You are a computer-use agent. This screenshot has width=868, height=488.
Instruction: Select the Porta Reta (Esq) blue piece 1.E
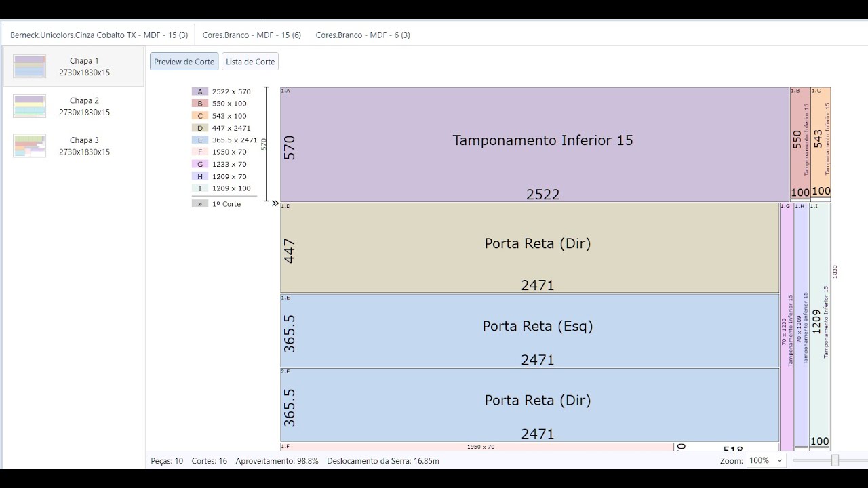pyautogui.click(x=530, y=331)
